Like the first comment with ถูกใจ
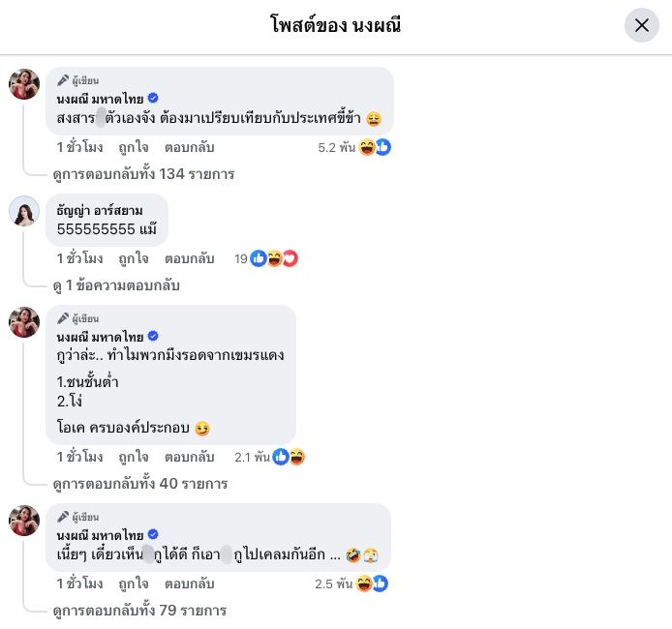Image resolution: width=672 pixels, height=629 pixels. tap(134, 148)
